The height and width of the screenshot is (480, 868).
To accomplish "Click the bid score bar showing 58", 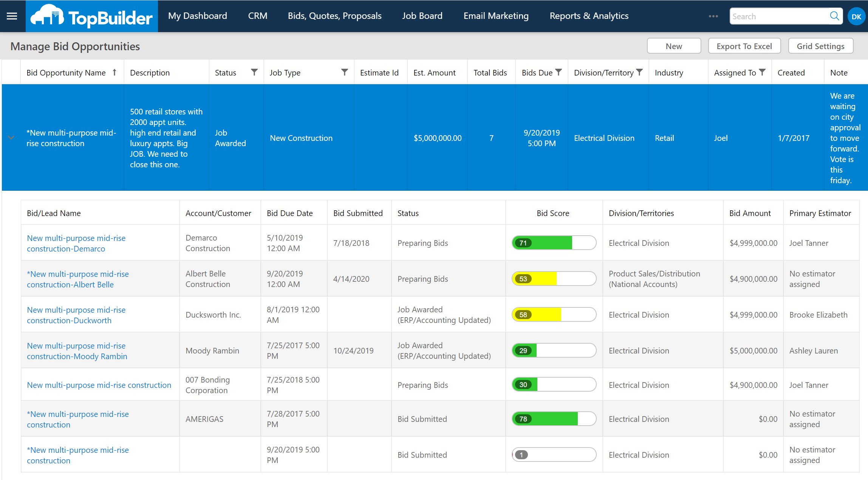I will (554, 315).
